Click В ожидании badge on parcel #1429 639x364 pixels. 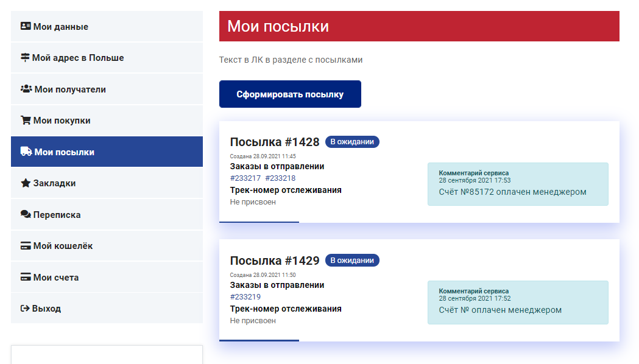pyautogui.click(x=352, y=261)
